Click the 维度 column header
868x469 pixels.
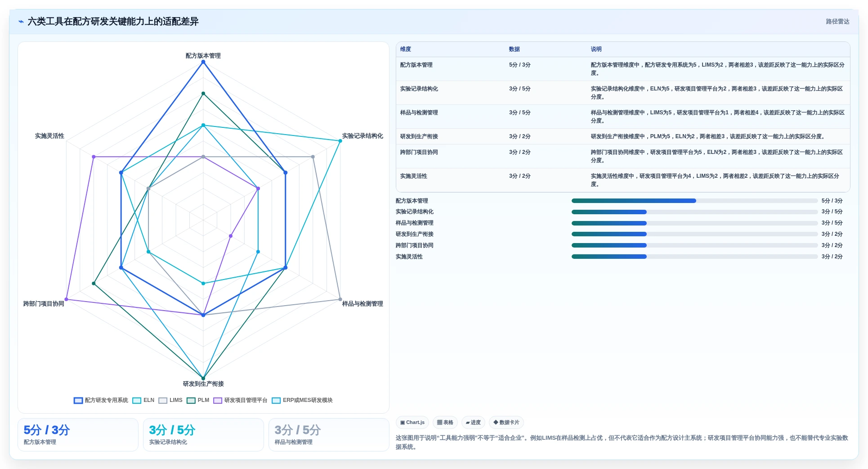pyautogui.click(x=406, y=49)
